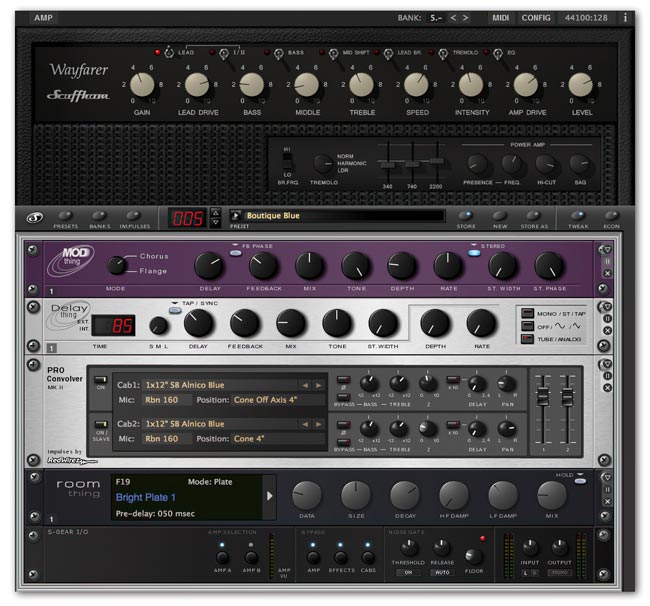Click the S-Gear logo icon in the preset bar

(x=35, y=217)
